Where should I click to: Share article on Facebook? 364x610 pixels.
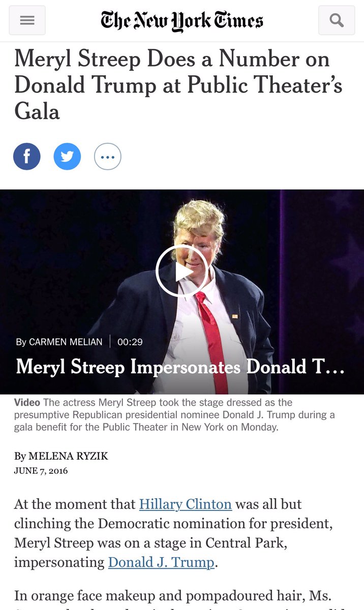click(x=26, y=157)
